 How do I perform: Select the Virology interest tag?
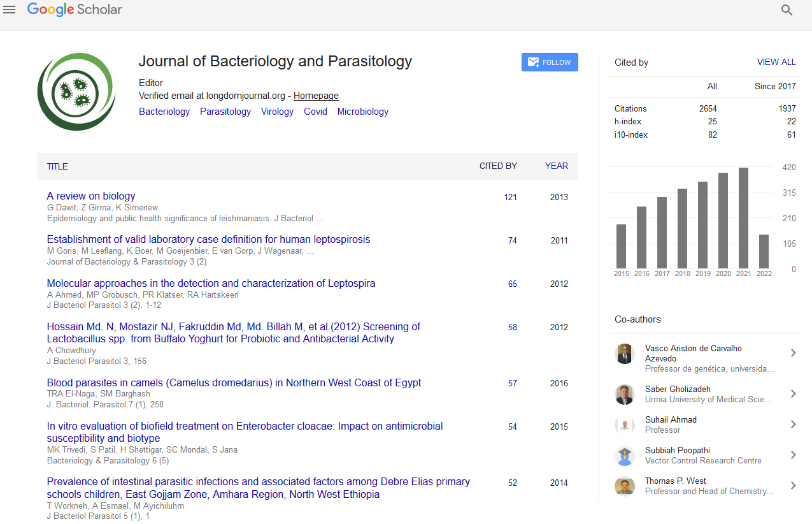tap(277, 112)
